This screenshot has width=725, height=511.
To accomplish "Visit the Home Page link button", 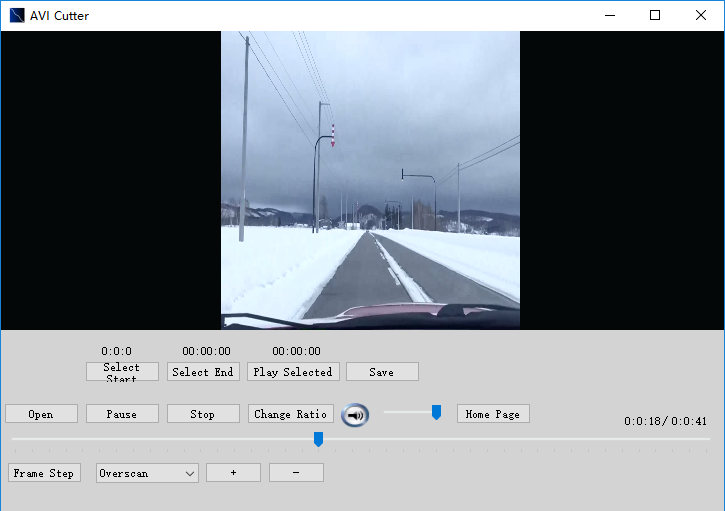I will [x=493, y=414].
